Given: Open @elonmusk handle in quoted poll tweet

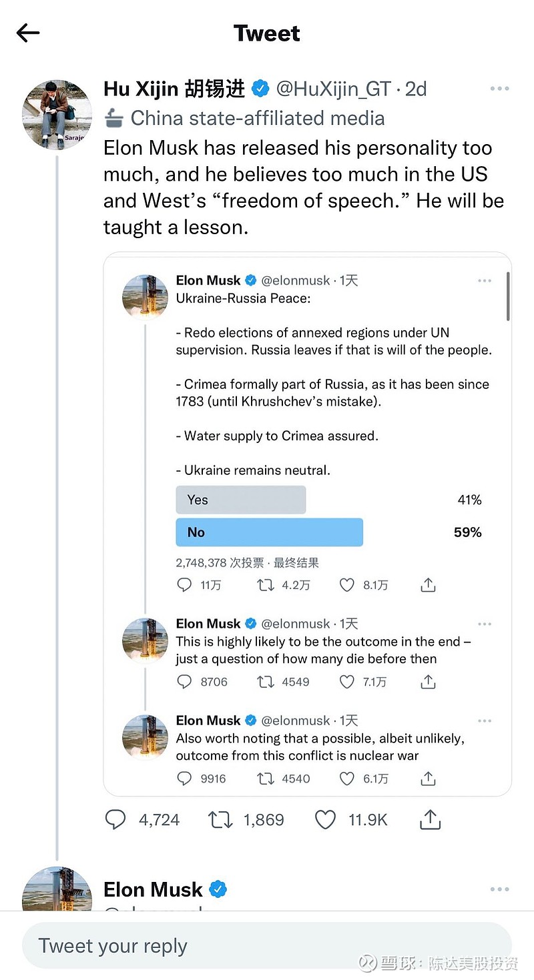Looking at the screenshot, I should coord(296,281).
